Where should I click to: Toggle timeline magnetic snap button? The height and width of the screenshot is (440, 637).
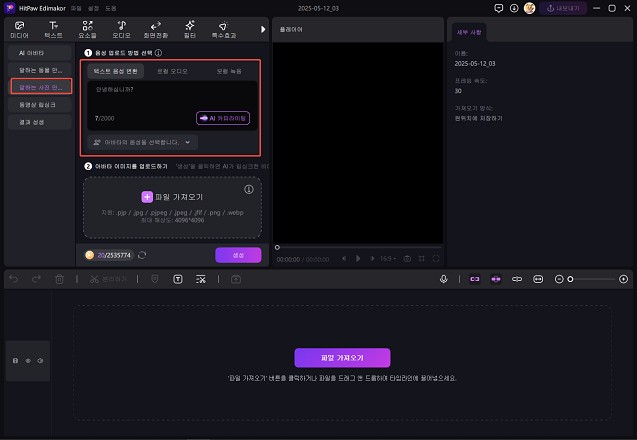click(474, 279)
